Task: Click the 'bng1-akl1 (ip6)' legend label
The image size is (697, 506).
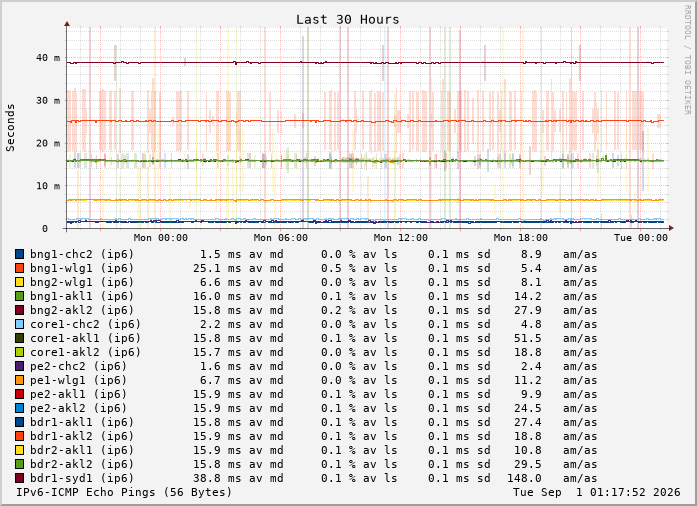Action: [82, 296]
